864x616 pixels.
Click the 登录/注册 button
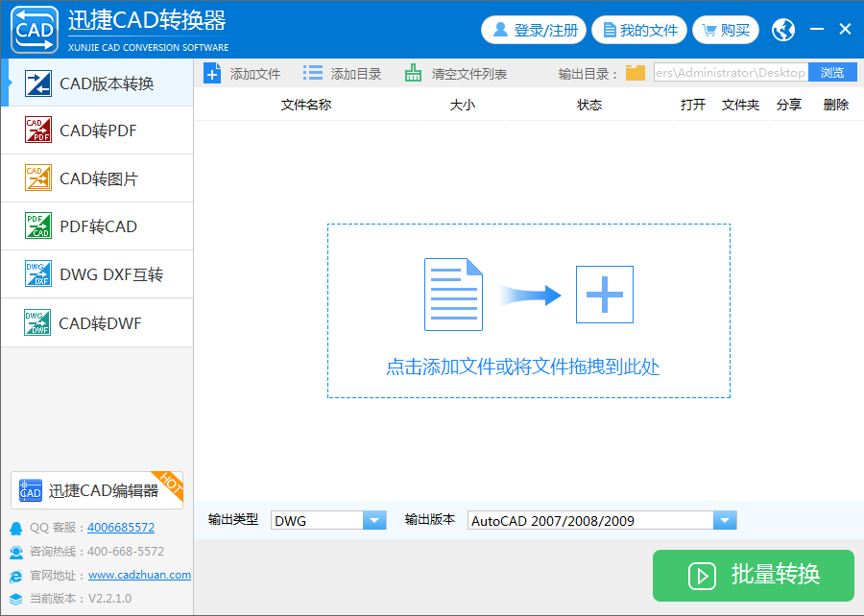[534, 30]
